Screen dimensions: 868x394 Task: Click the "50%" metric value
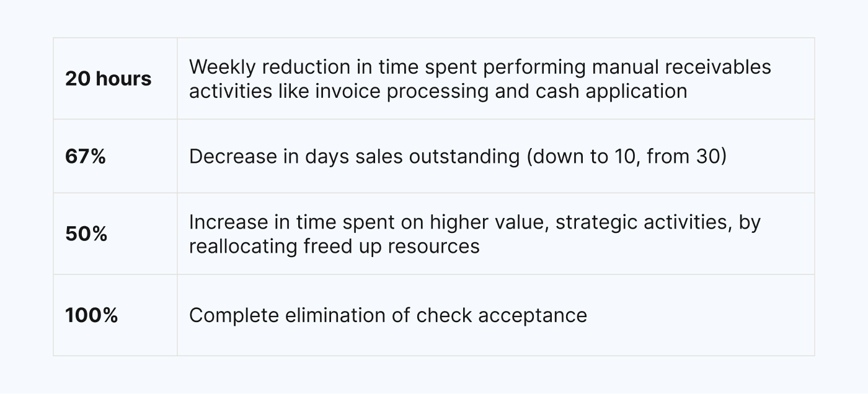[x=86, y=234]
